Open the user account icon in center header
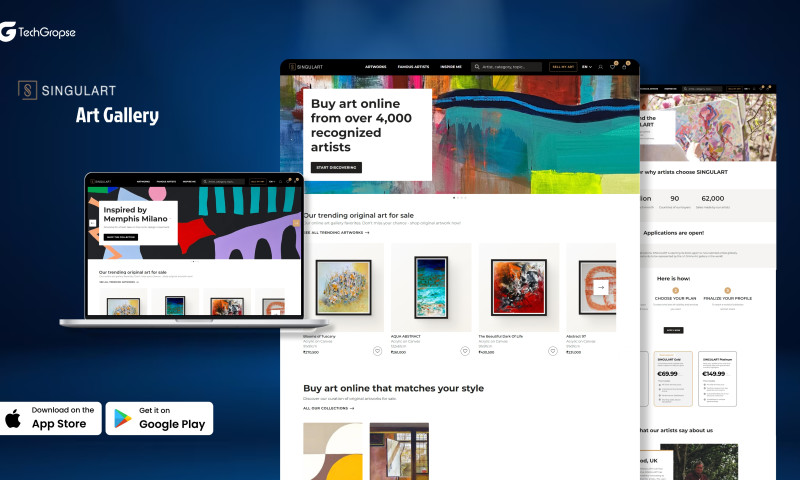The width and height of the screenshot is (800, 480). tap(601, 67)
